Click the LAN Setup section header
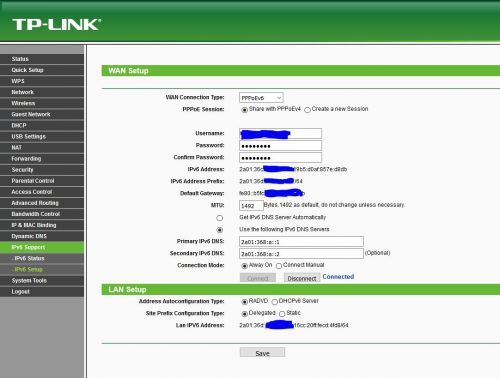The height and width of the screenshot is (378, 500). 301,289
